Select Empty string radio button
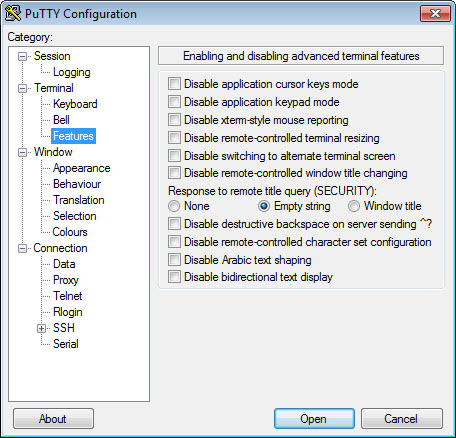 [264, 206]
